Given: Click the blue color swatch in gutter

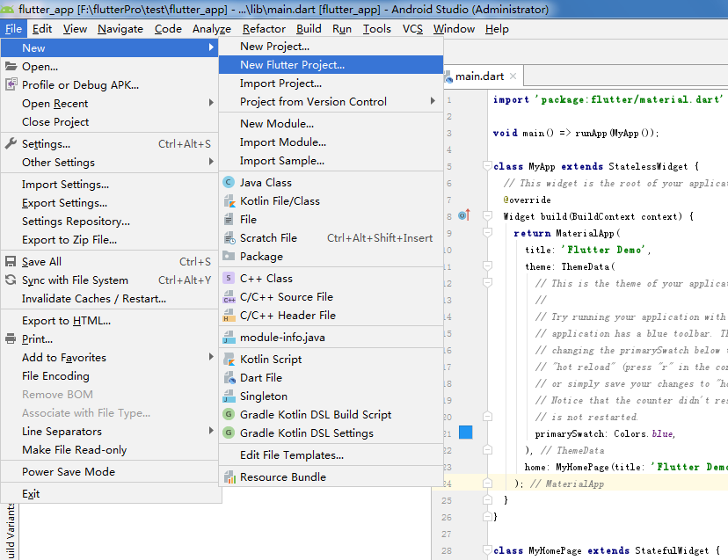Looking at the screenshot, I should pos(466,433).
